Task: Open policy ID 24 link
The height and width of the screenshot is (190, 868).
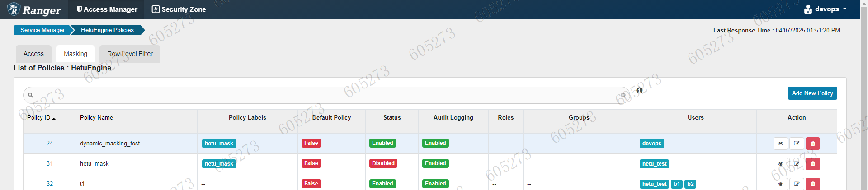Action: click(x=50, y=144)
